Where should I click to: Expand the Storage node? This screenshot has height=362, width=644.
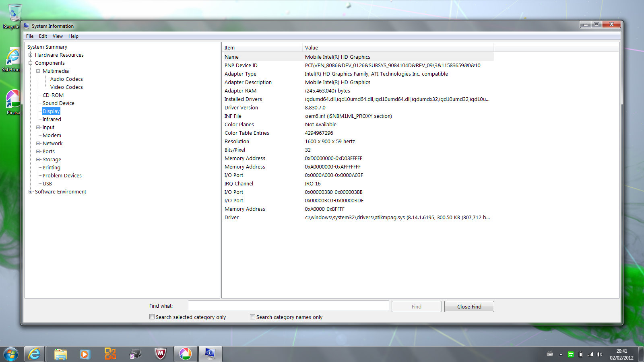38,160
